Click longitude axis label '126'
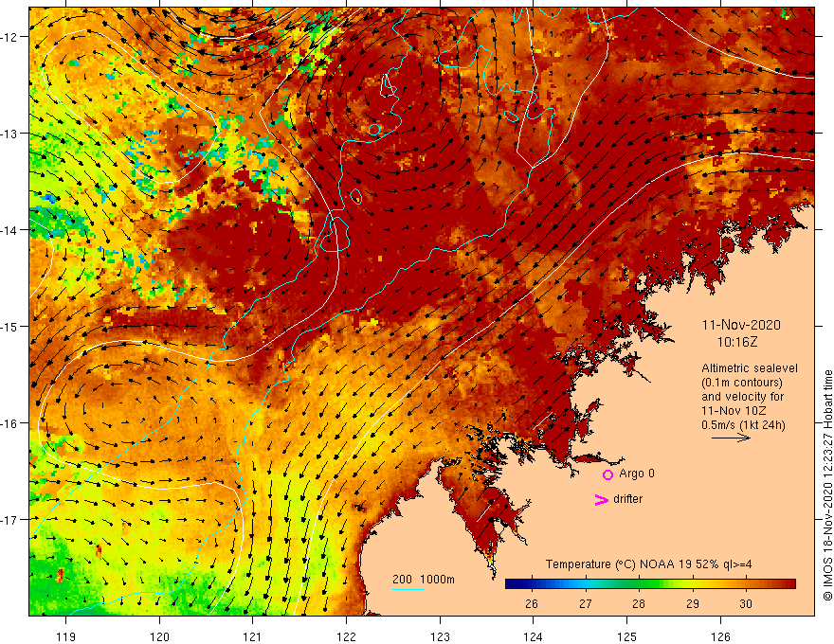This screenshot has height=644, width=834. click(x=720, y=636)
